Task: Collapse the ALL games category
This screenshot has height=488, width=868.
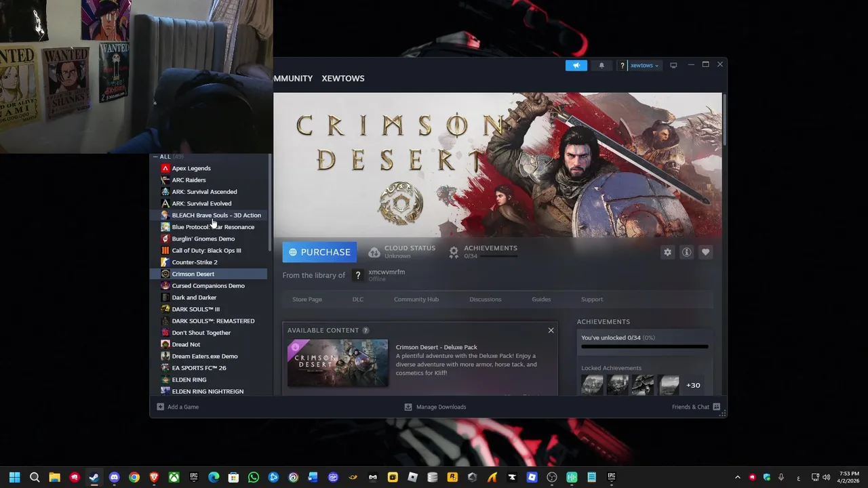Action: pos(157,157)
